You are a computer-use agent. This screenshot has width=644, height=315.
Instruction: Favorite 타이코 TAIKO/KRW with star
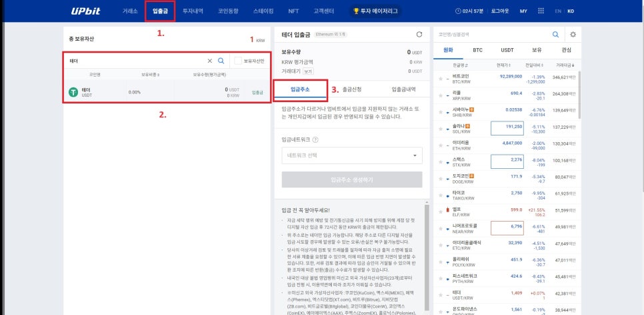point(440,196)
